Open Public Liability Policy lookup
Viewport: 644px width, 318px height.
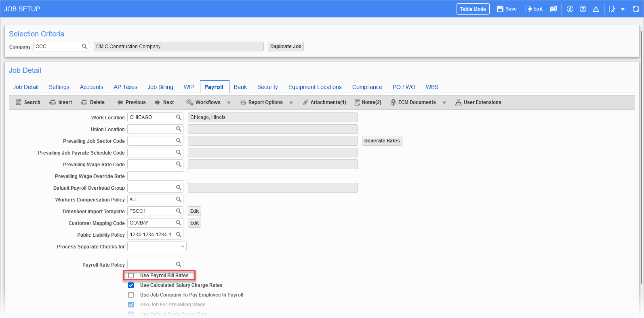179,235
